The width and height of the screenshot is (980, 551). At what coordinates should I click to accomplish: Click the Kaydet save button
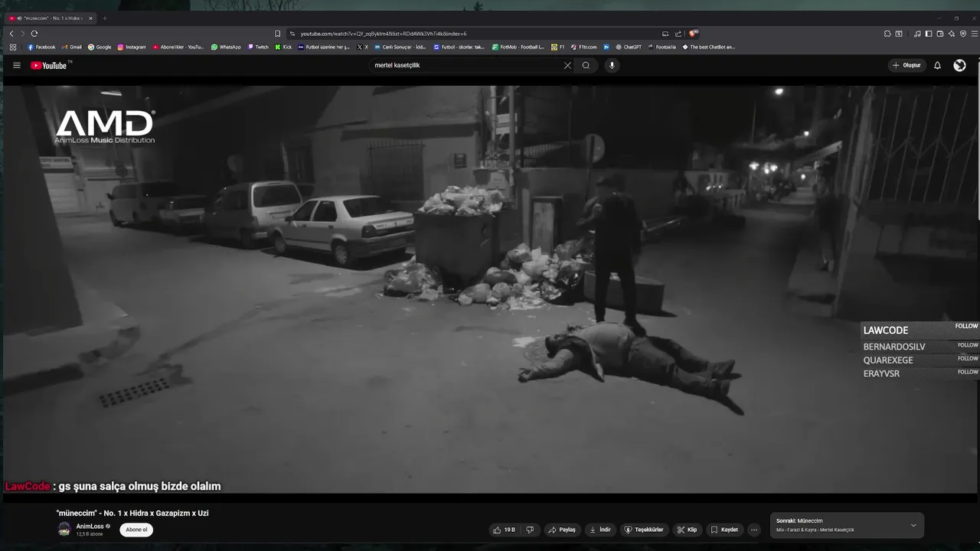[x=724, y=530]
